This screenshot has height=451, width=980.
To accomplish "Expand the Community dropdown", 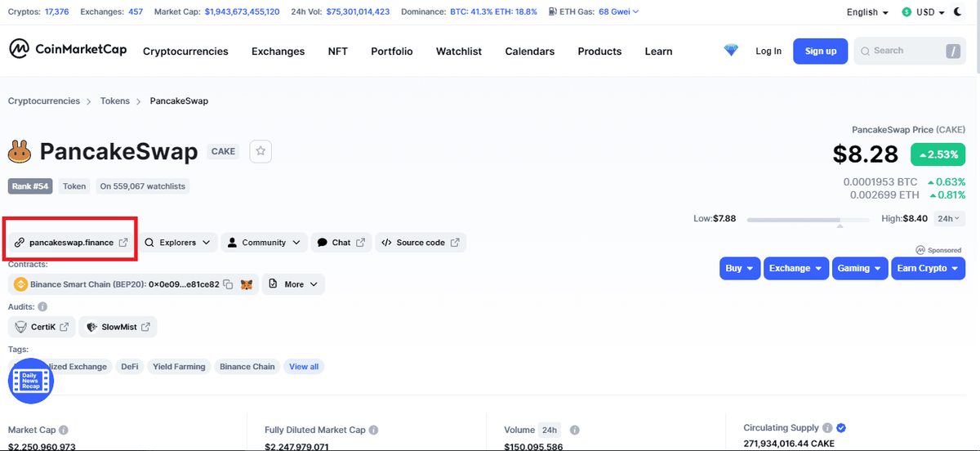I will 264,243.
